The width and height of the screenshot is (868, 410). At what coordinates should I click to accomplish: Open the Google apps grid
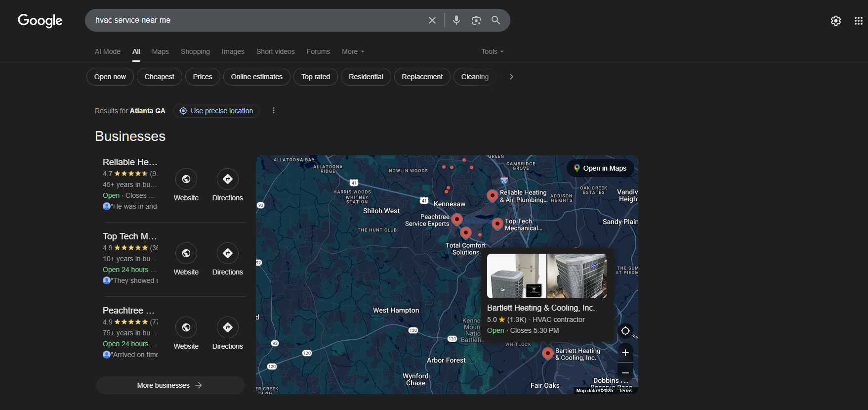(x=859, y=21)
